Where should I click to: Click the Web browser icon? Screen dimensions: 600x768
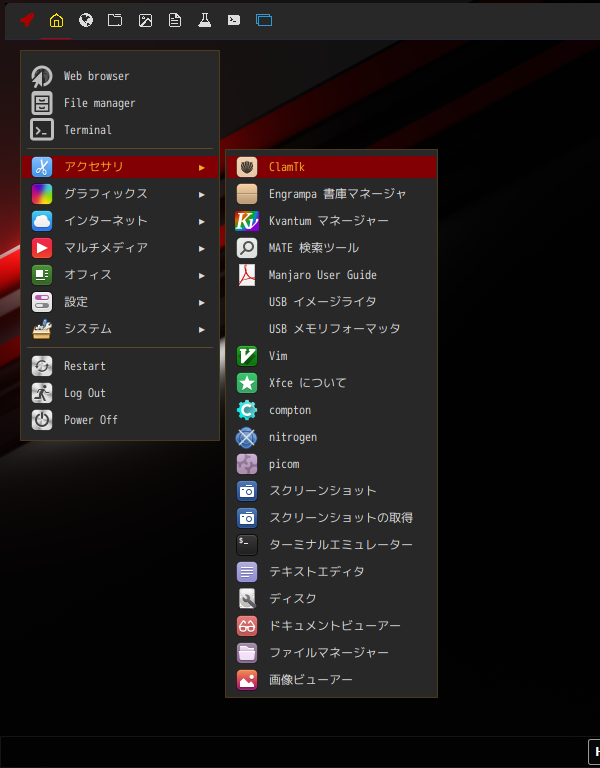point(42,76)
